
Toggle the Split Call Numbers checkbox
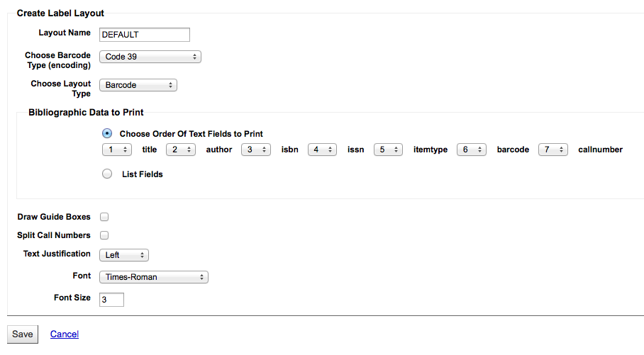pos(104,235)
